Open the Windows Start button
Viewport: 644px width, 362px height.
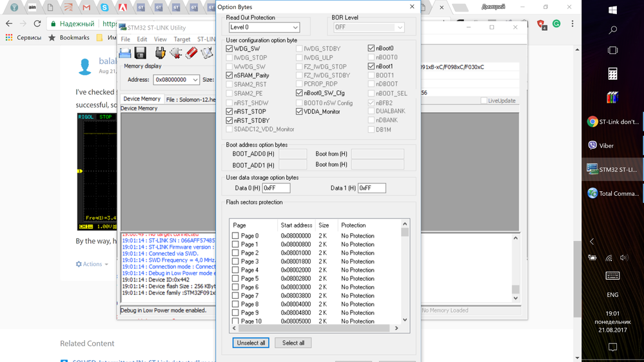pos(612,10)
